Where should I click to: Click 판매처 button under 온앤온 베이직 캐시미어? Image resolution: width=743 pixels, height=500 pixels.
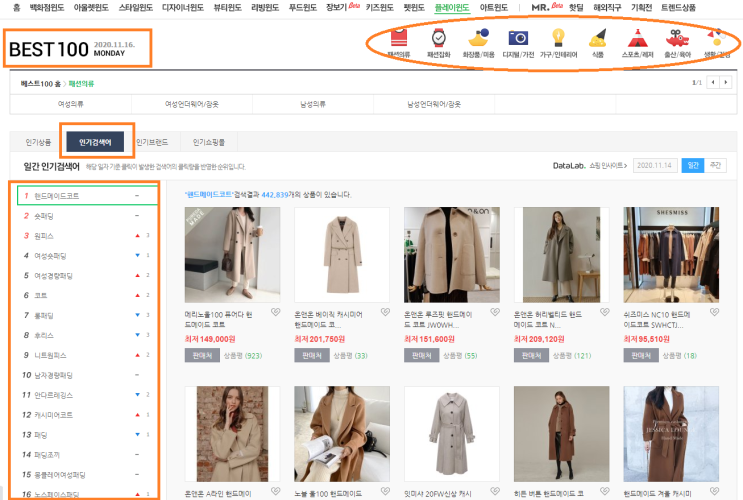(312, 355)
